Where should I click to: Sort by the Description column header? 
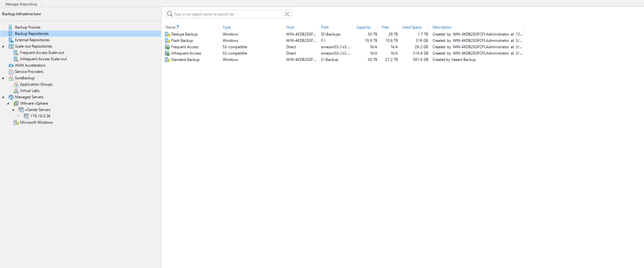442,27
